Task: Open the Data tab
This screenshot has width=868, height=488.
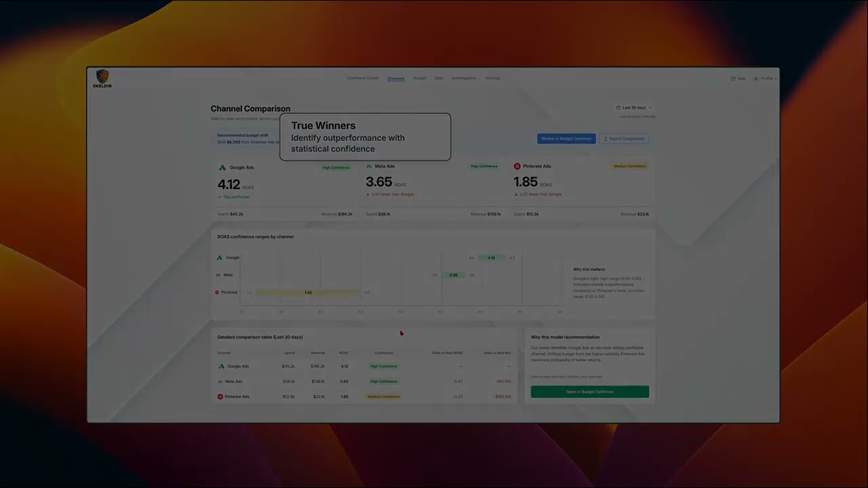Action: [439, 78]
